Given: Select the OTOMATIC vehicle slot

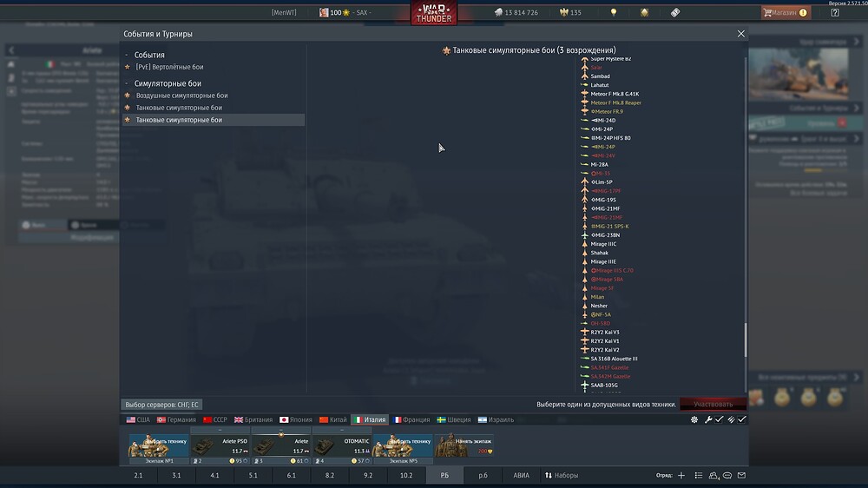Looking at the screenshot, I should pyautogui.click(x=341, y=446).
